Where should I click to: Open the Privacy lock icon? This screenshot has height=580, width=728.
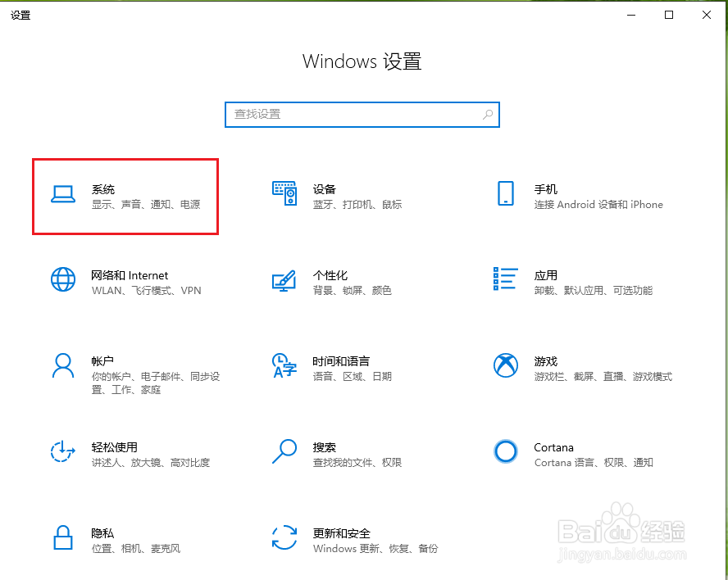62,537
